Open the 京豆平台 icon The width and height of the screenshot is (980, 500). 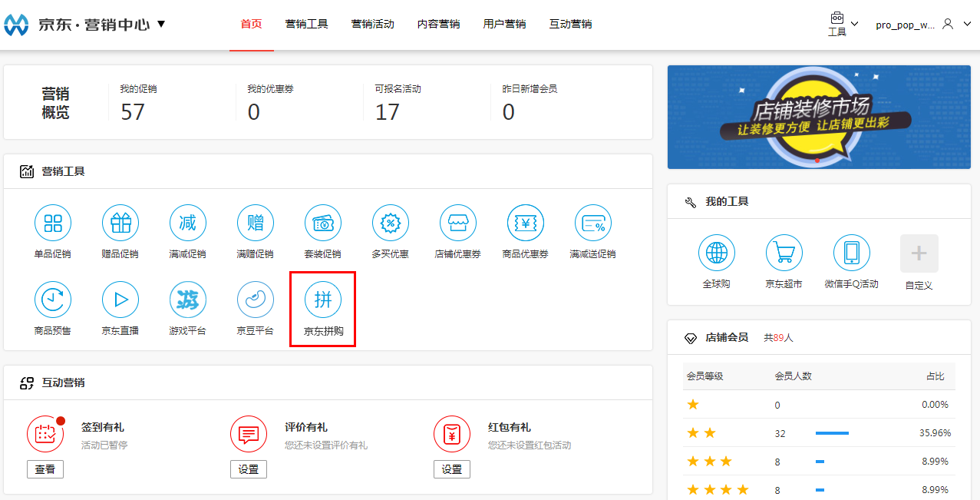tap(256, 300)
